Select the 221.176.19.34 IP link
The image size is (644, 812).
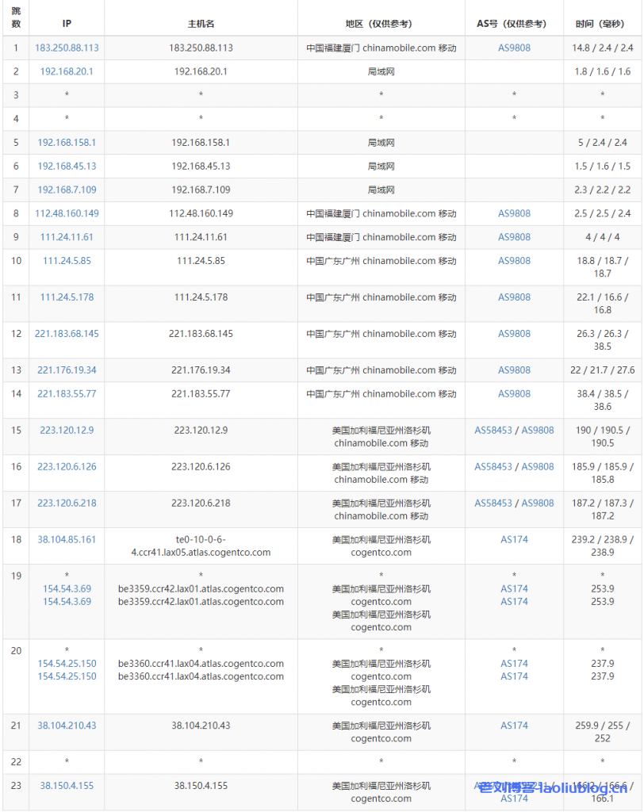click(66, 370)
